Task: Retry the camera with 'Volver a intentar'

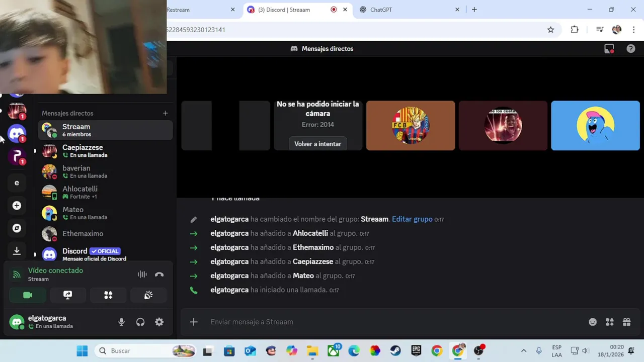Action: pos(318,144)
